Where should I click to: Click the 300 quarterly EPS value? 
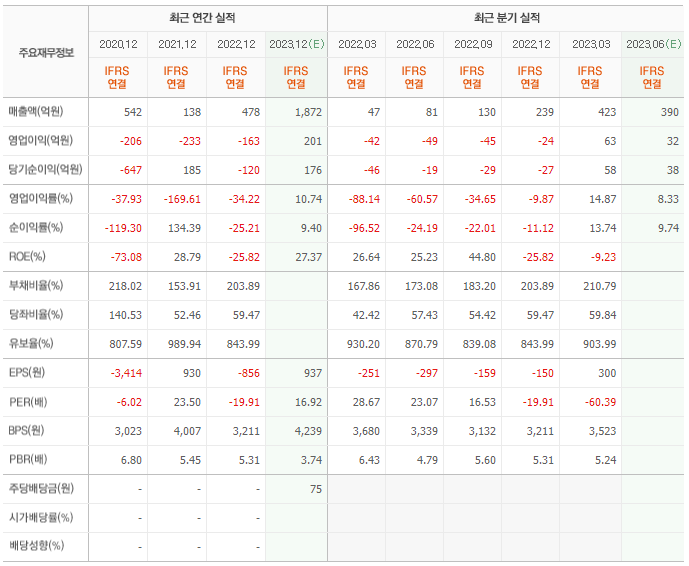pos(607,374)
